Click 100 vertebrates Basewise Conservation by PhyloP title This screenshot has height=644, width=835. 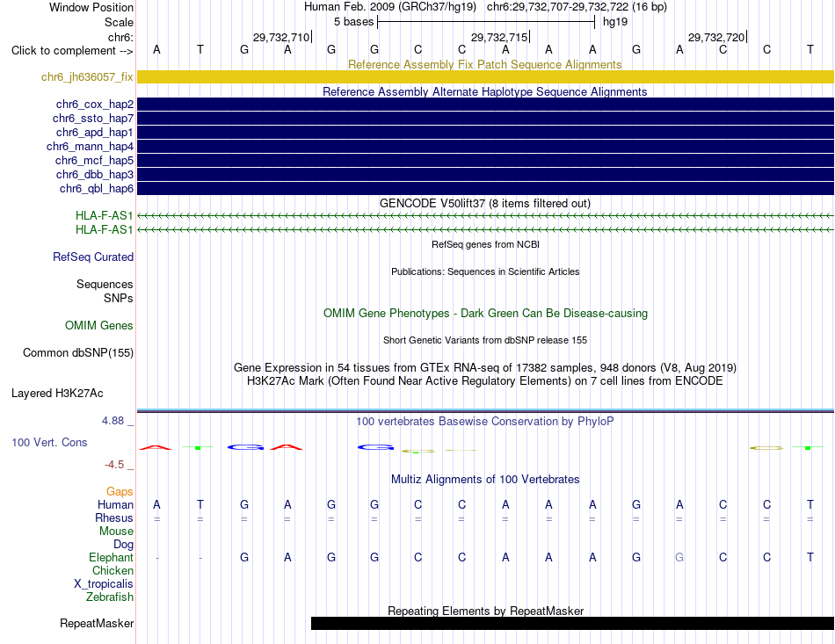(x=485, y=422)
